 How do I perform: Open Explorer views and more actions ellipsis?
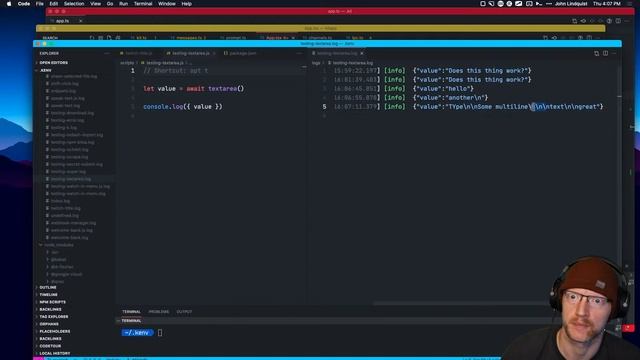tap(107, 53)
